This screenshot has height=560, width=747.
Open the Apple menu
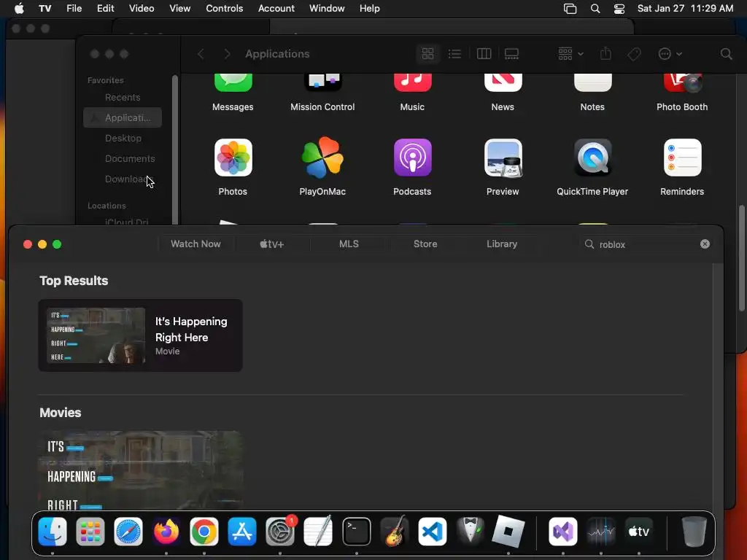[x=18, y=8]
